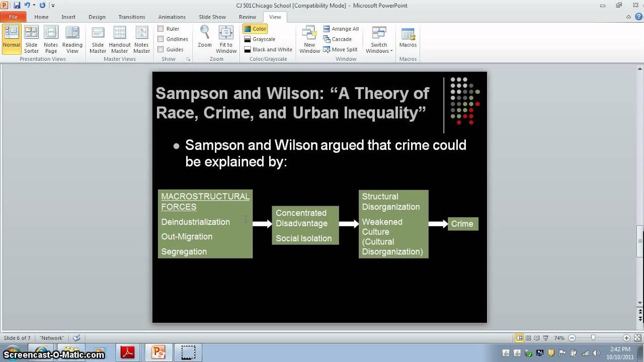Switch to the Home tab
The width and height of the screenshot is (644, 362).
coord(41,17)
